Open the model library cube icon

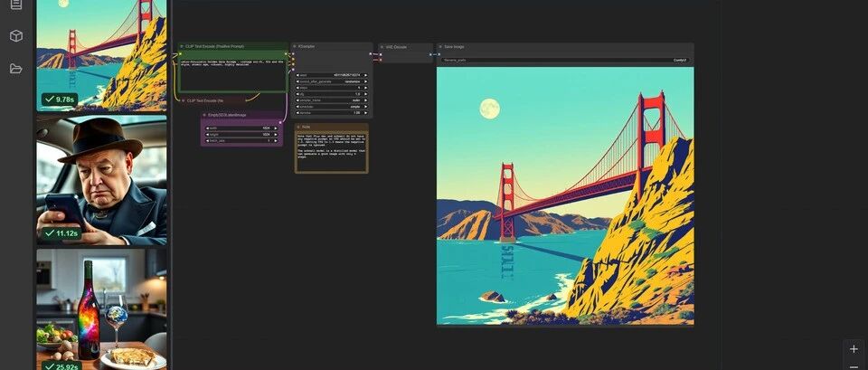coord(16,36)
